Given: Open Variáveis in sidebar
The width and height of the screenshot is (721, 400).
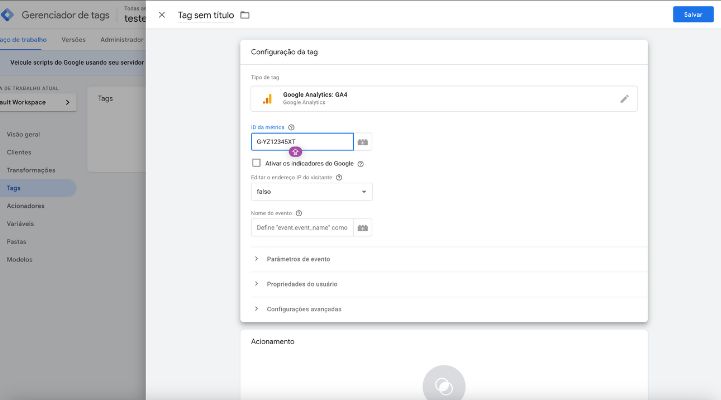Looking at the screenshot, I should [20, 224].
